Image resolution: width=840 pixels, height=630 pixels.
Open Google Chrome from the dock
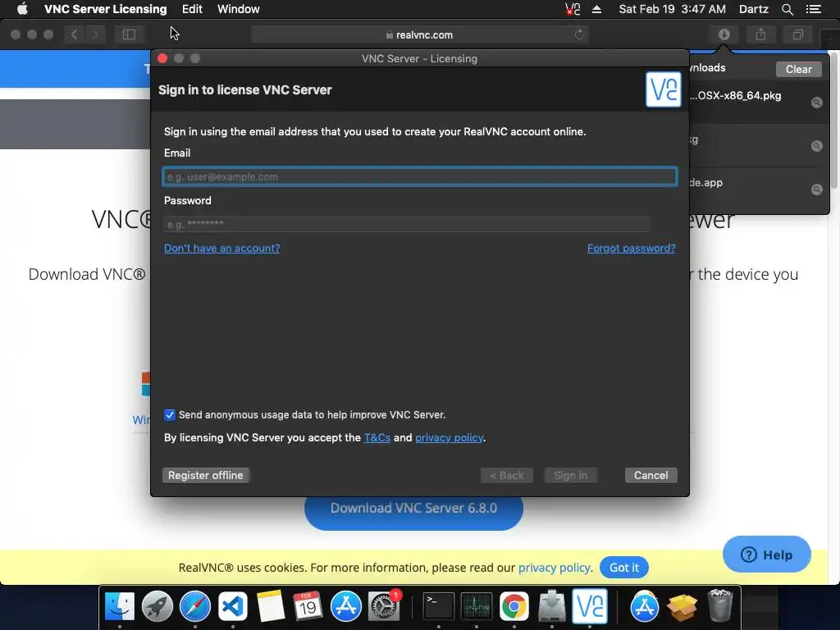(514, 606)
